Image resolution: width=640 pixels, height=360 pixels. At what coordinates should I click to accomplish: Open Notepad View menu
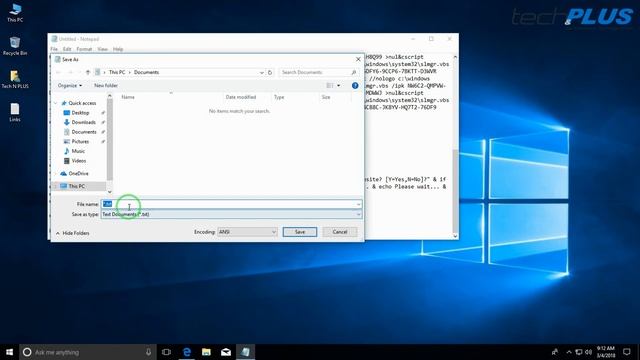point(102,49)
